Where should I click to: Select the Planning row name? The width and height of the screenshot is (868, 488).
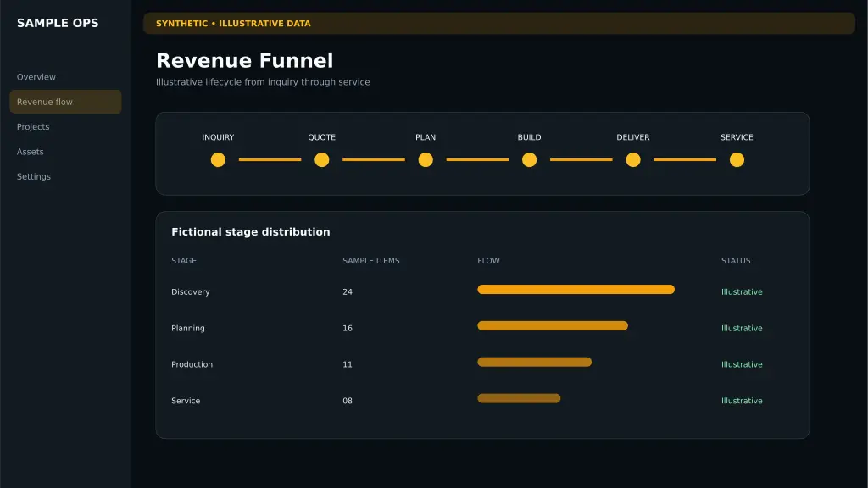click(187, 328)
